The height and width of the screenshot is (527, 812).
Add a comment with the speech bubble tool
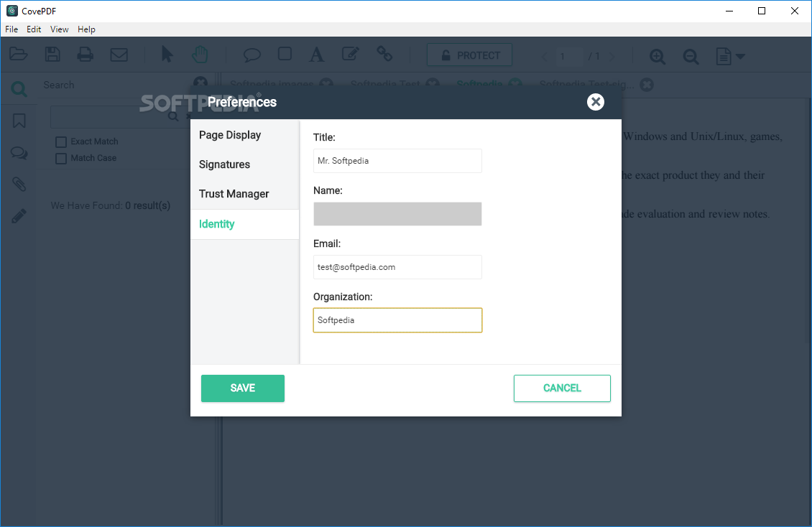click(252, 55)
